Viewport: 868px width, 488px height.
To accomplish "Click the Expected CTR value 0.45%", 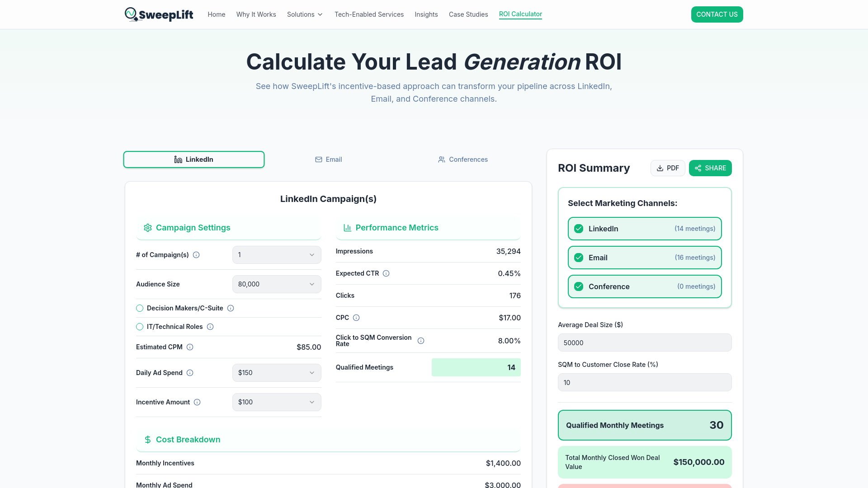I will pos(509,273).
